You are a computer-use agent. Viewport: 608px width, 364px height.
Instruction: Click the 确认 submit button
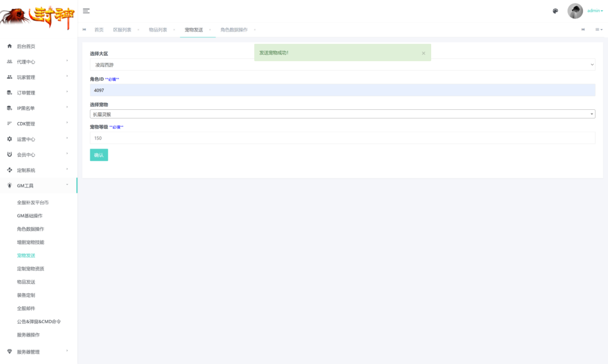point(99,155)
